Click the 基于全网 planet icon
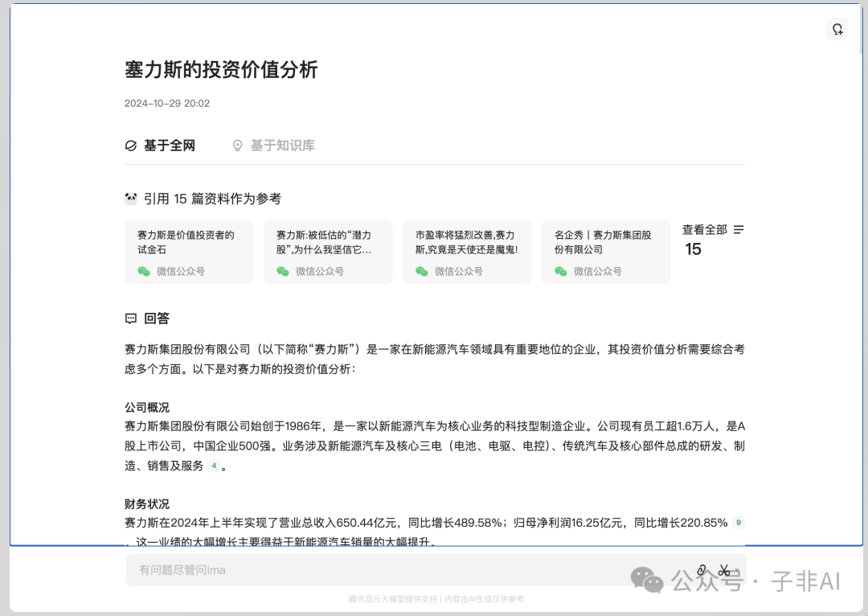This screenshot has height=616, width=868. tap(131, 146)
